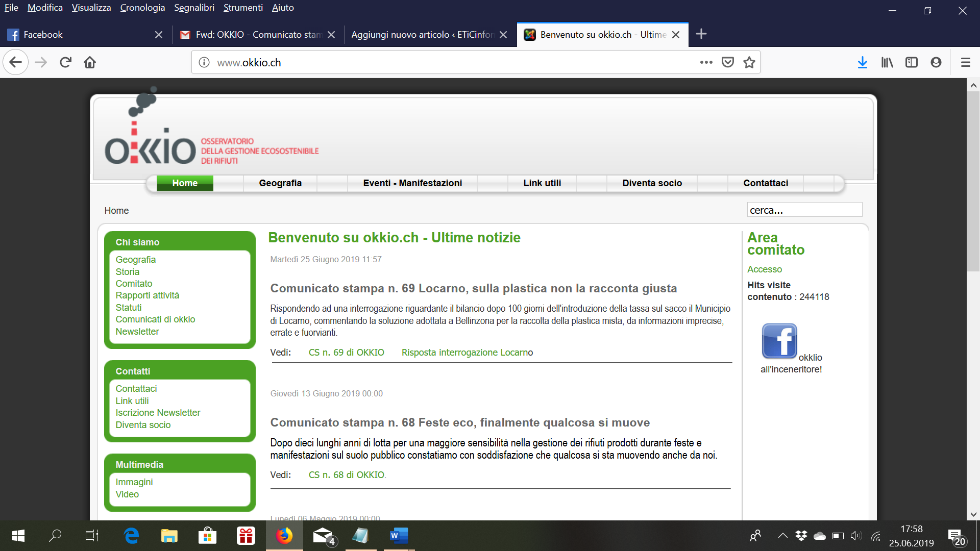Open Risposta interrogazione Locarno link
The width and height of the screenshot is (980, 551).
tap(467, 353)
